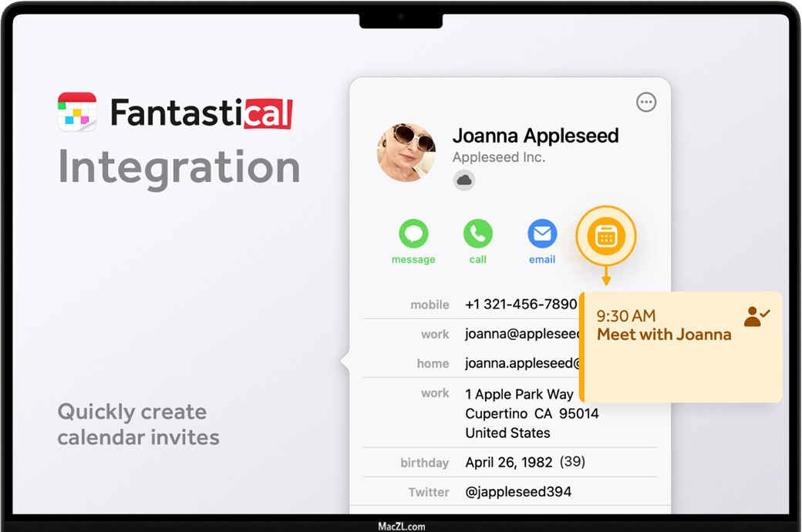802x532 pixels.
Task: Open the Twitter handle @jappleseed394
Action: click(518, 492)
